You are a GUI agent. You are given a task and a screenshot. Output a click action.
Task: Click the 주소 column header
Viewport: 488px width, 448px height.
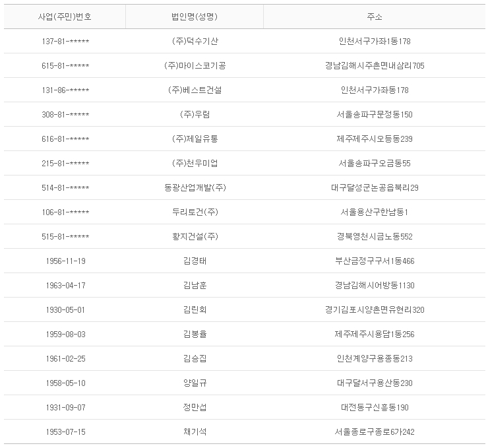pos(374,16)
